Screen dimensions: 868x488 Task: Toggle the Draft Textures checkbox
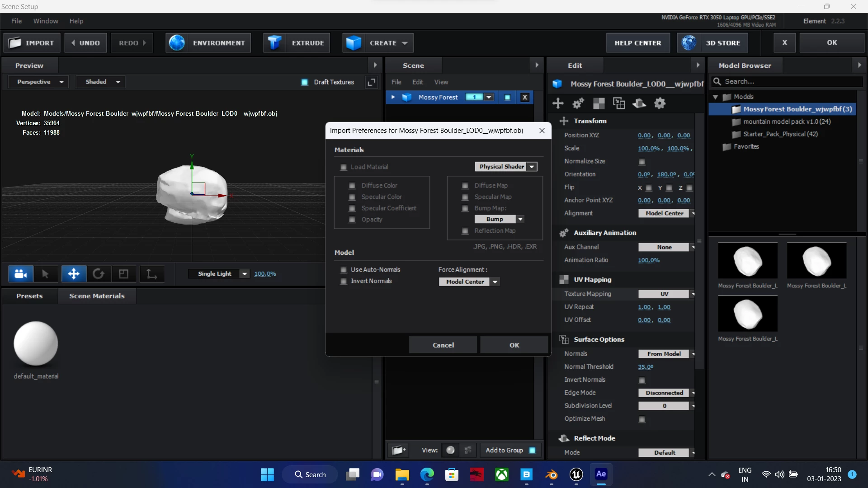point(305,82)
